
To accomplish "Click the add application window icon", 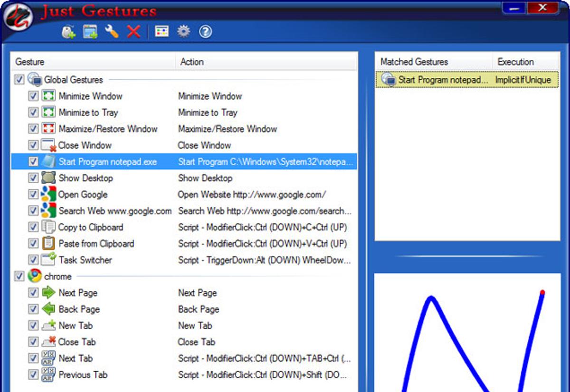I will click(x=90, y=32).
